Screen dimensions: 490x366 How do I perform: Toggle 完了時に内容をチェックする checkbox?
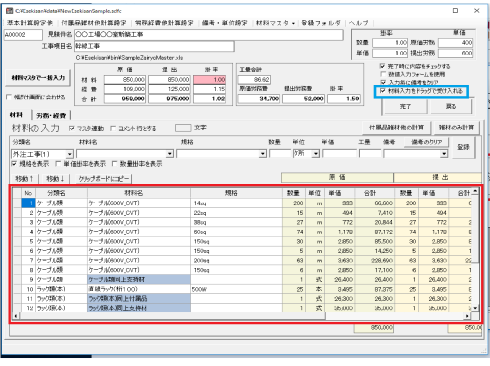tap(383, 66)
